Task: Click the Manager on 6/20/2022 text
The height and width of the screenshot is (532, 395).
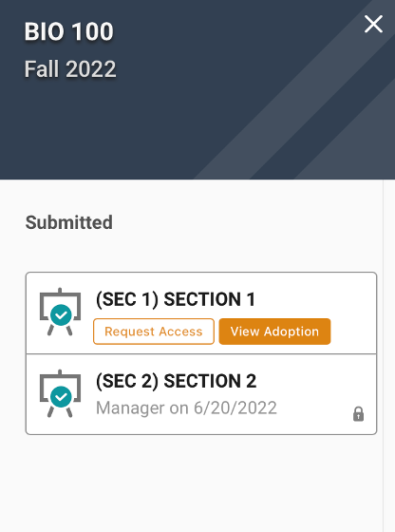Action: tap(186, 408)
